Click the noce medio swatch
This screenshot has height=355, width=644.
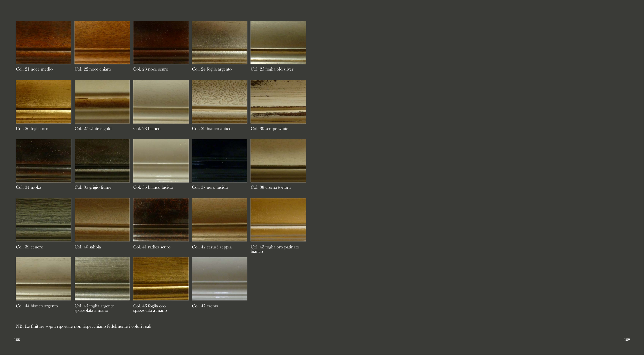(x=43, y=43)
